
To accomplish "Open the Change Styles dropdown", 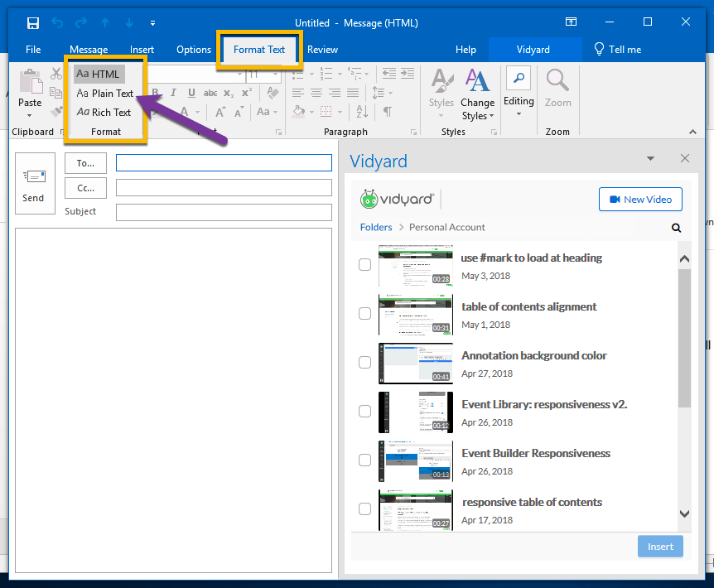I will point(477,94).
